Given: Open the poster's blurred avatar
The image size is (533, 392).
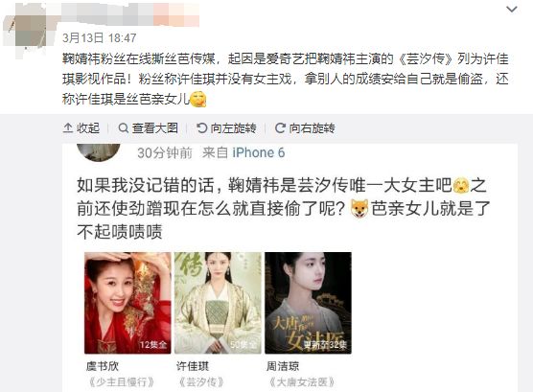Looking at the screenshot, I should (26, 27).
